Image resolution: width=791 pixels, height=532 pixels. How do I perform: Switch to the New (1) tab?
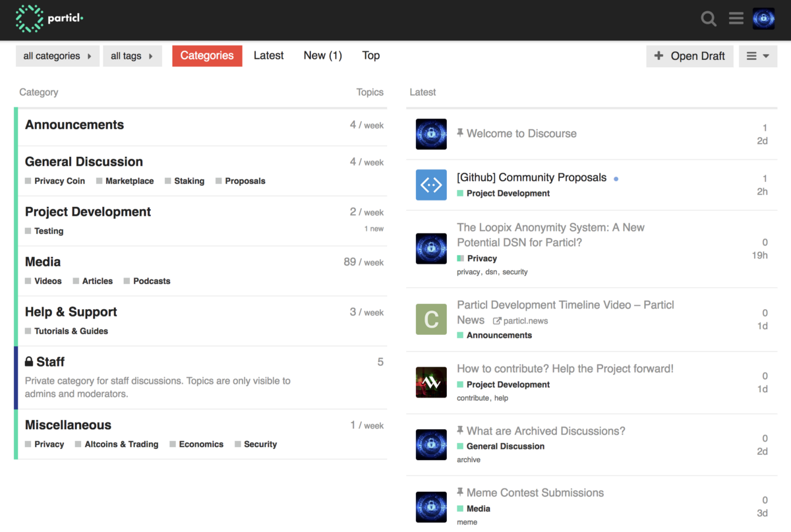(x=323, y=56)
